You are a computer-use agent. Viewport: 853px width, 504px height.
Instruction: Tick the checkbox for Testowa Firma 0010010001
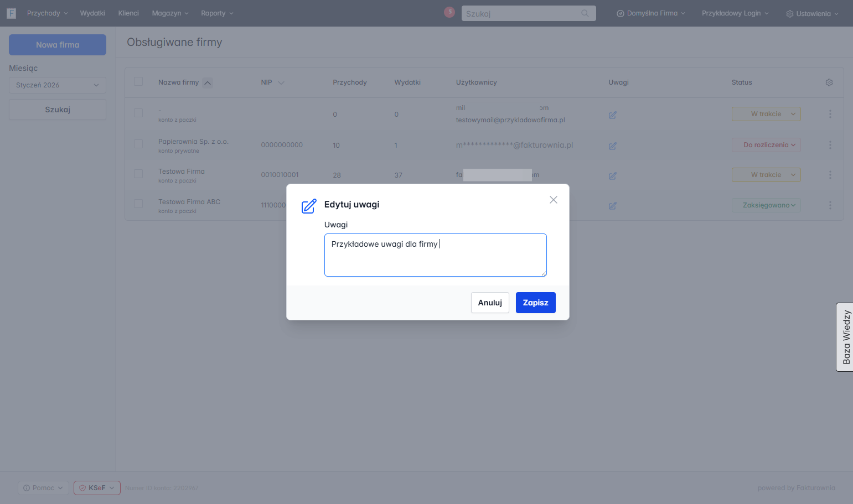(x=138, y=174)
